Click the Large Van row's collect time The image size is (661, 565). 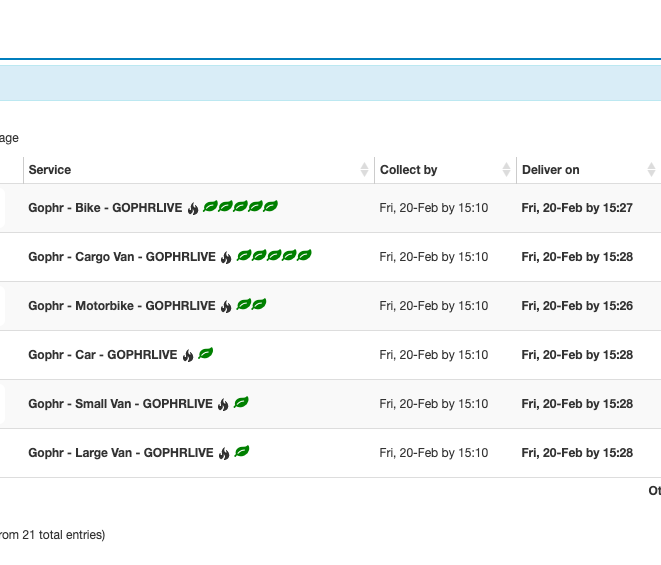pyautogui.click(x=434, y=452)
